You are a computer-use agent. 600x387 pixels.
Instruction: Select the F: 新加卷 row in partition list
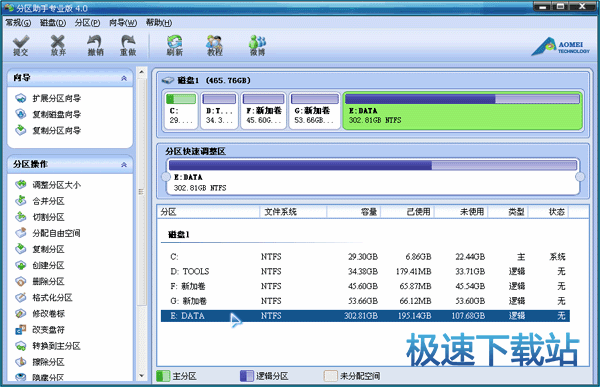pos(365,286)
